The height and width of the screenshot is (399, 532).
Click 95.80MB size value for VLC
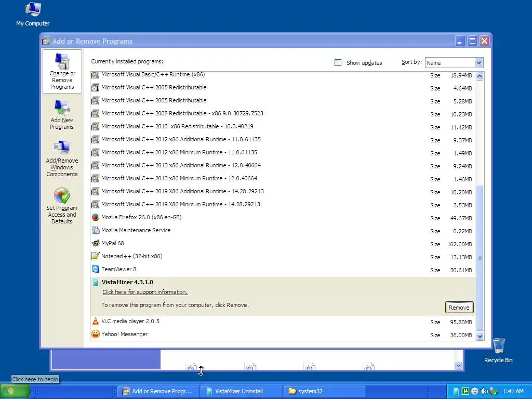(x=461, y=322)
